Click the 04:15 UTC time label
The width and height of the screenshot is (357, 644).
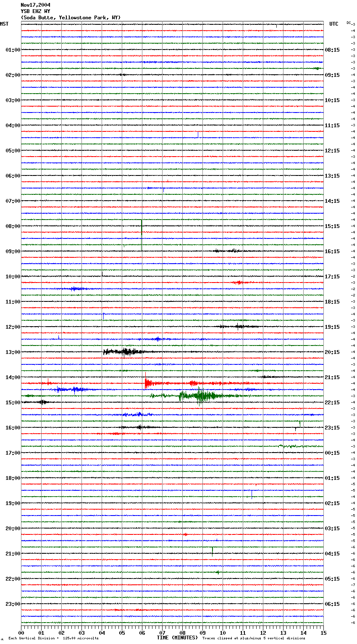click(x=332, y=554)
